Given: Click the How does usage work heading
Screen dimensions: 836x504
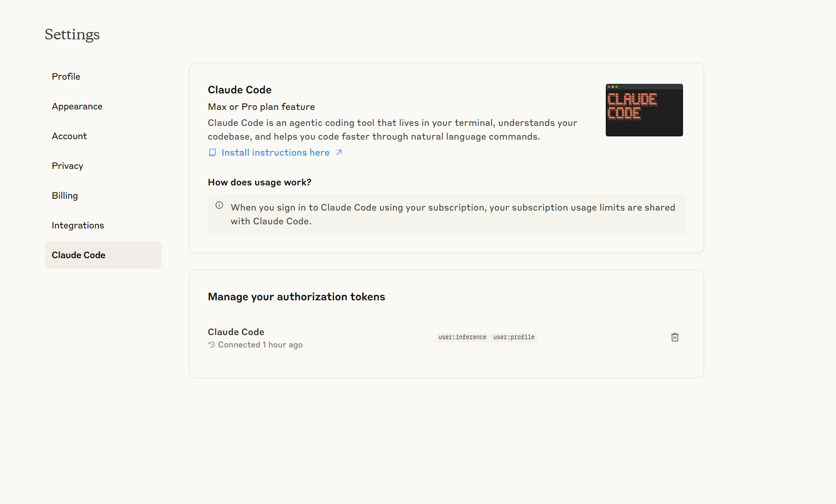Looking at the screenshot, I should [259, 182].
